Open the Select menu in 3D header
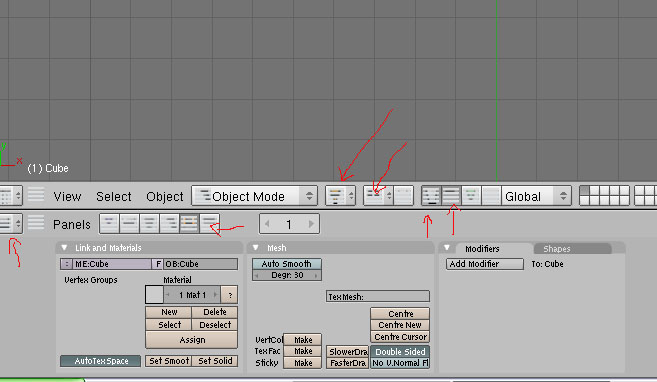Image resolution: width=657 pixels, height=382 pixels. (x=114, y=196)
